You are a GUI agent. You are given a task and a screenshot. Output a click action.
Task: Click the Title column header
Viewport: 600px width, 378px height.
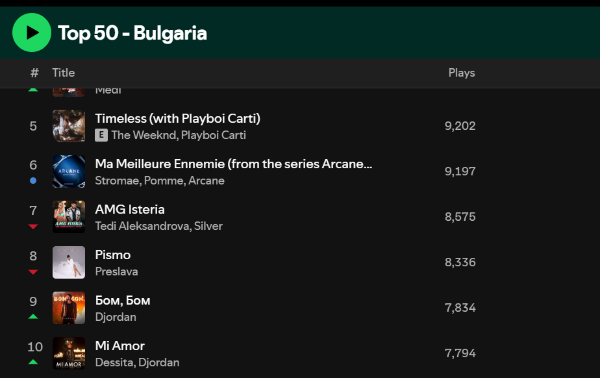click(64, 73)
